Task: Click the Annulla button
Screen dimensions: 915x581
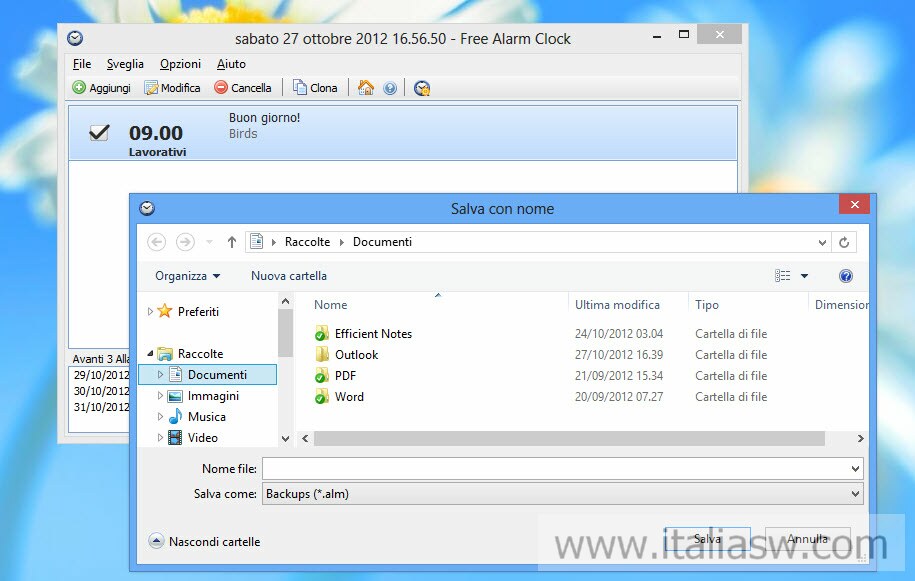Action: point(807,539)
